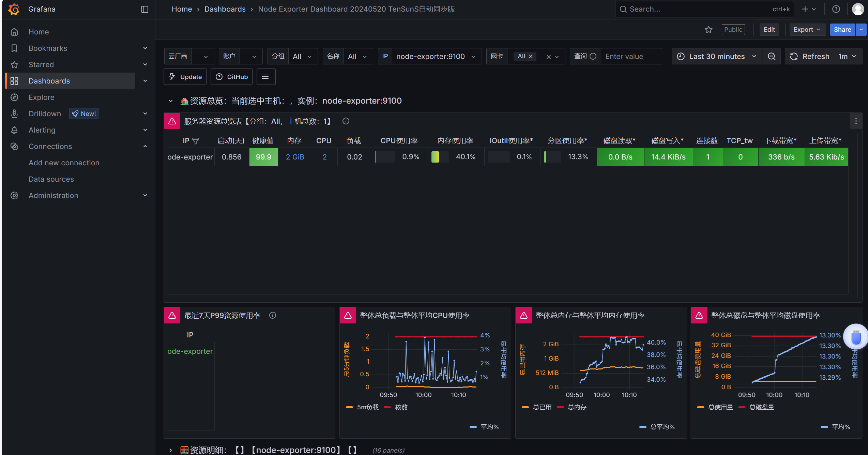Open Explore in the sidebar

click(x=41, y=97)
